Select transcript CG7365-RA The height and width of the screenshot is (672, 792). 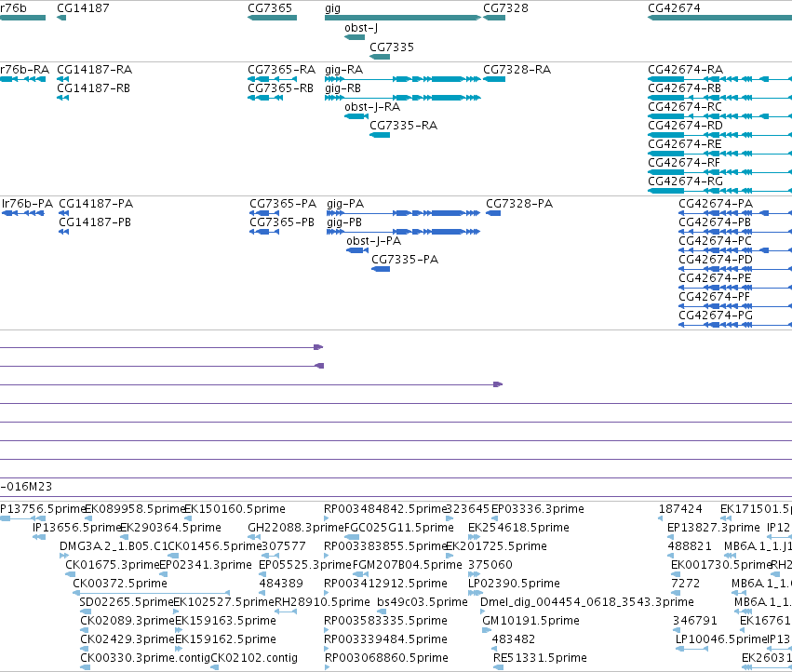[x=281, y=70]
